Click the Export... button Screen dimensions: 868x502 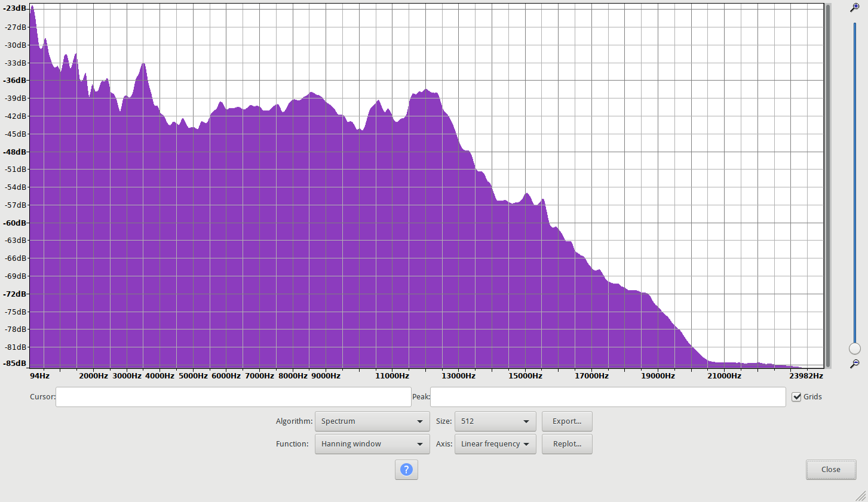pyautogui.click(x=567, y=421)
